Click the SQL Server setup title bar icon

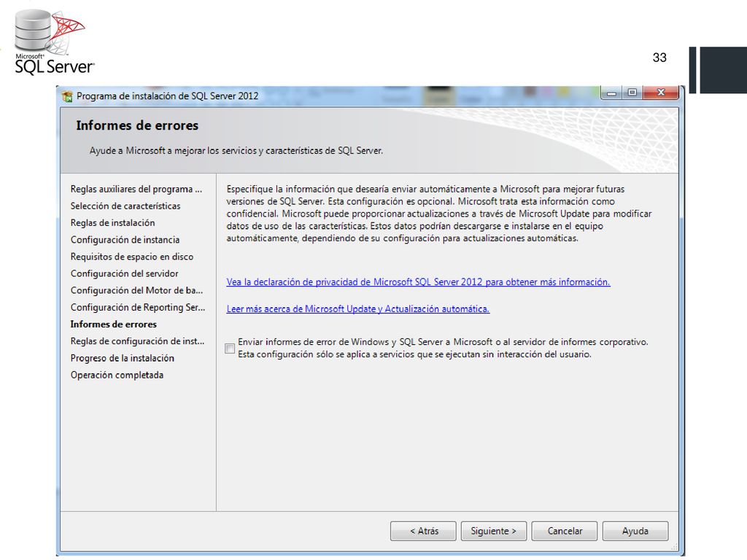pyautogui.click(x=67, y=96)
